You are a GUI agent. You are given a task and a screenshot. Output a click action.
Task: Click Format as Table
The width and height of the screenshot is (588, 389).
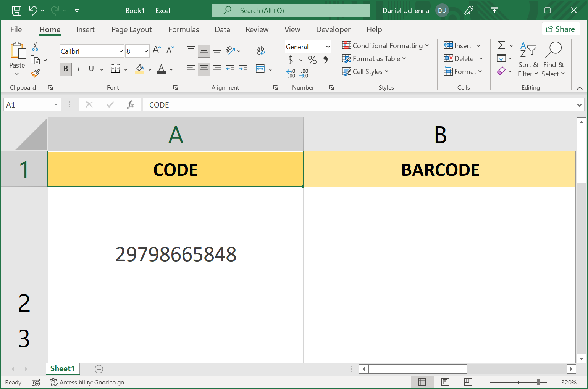click(374, 58)
